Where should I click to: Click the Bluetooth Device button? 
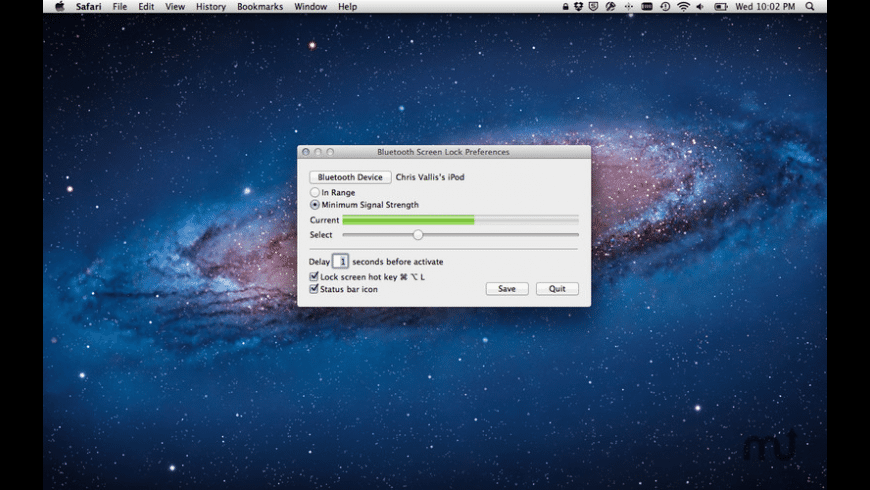pos(350,177)
